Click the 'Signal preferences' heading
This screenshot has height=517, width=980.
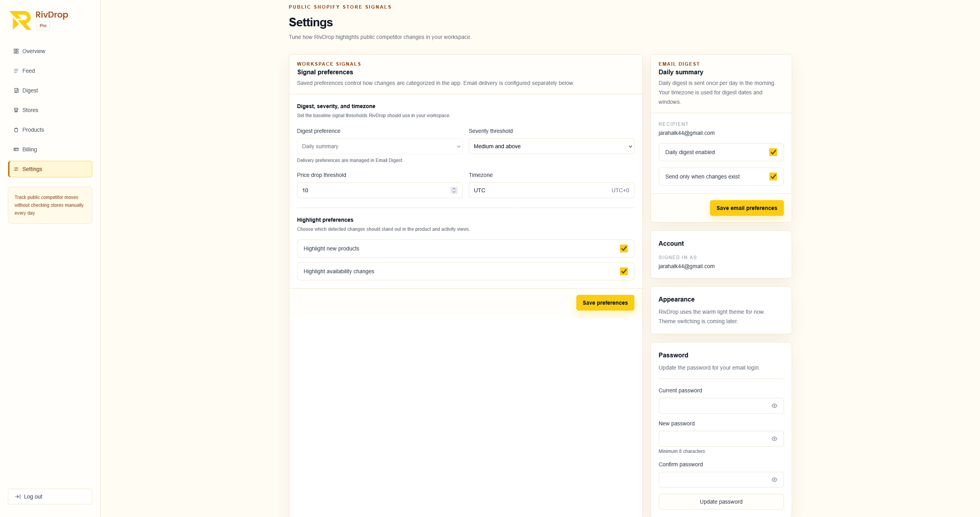click(x=325, y=72)
